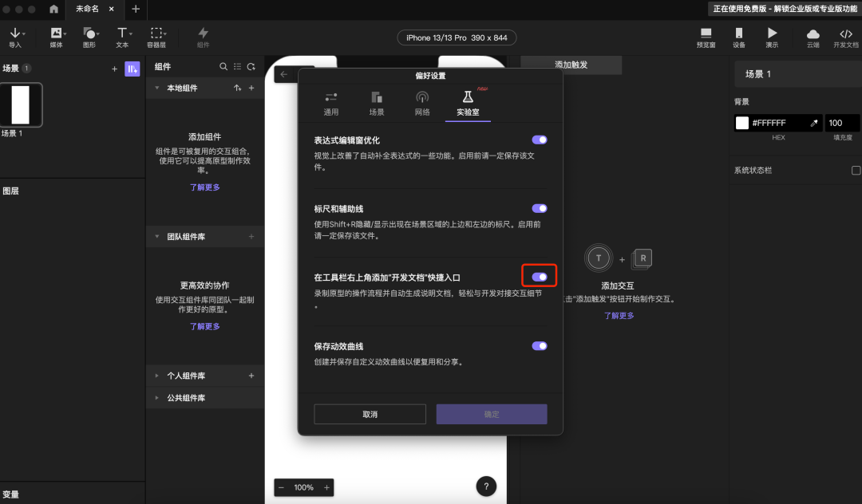Click the help question mark button

click(486, 486)
